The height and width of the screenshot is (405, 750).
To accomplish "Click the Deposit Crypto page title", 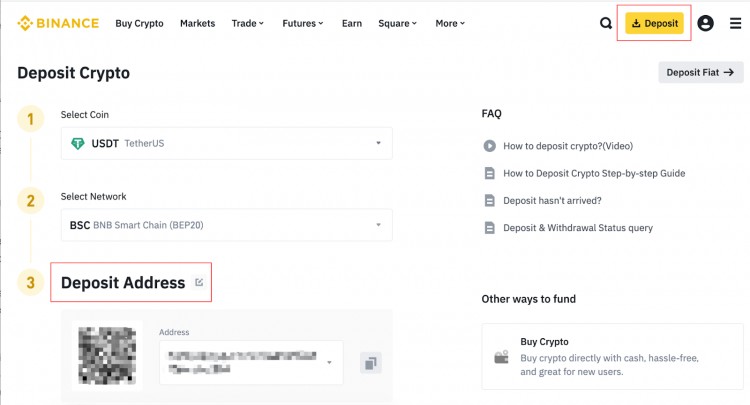I will (x=74, y=73).
